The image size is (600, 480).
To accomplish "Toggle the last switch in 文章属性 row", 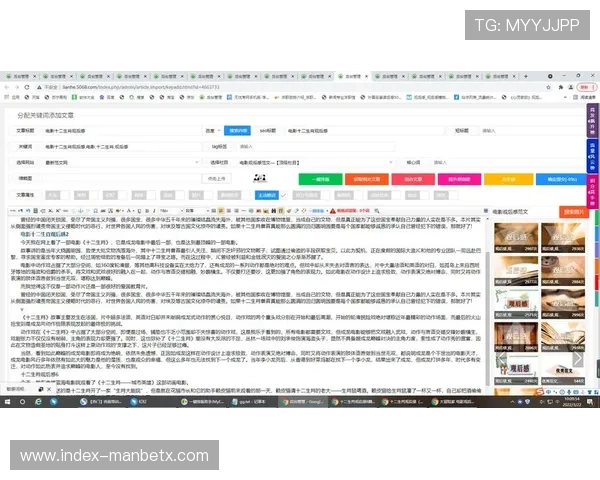I will (446, 195).
